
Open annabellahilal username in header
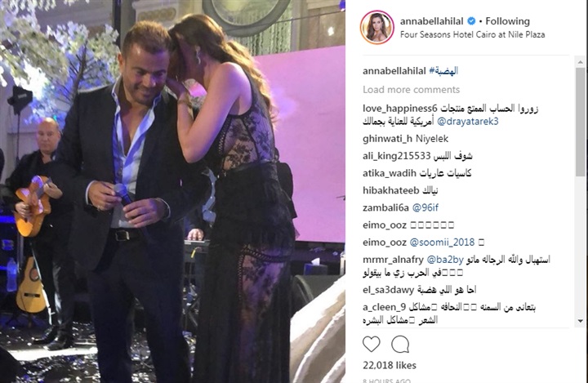(432, 21)
